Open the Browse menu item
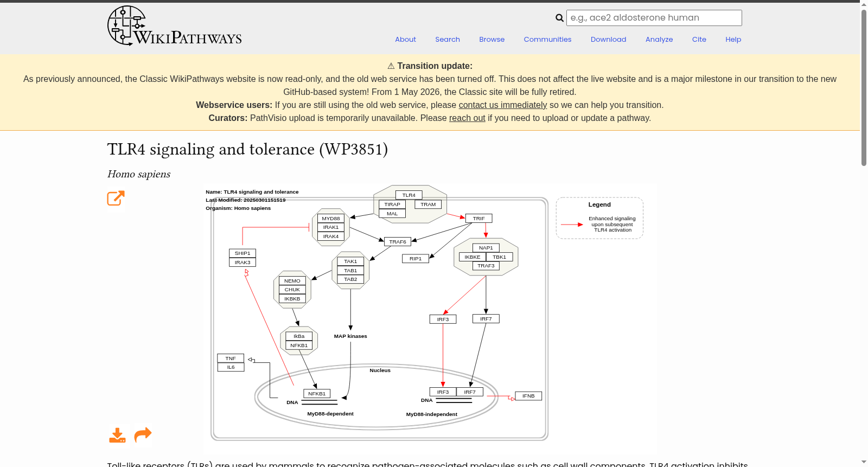The width and height of the screenshot is (868, 467). point(492,40)
